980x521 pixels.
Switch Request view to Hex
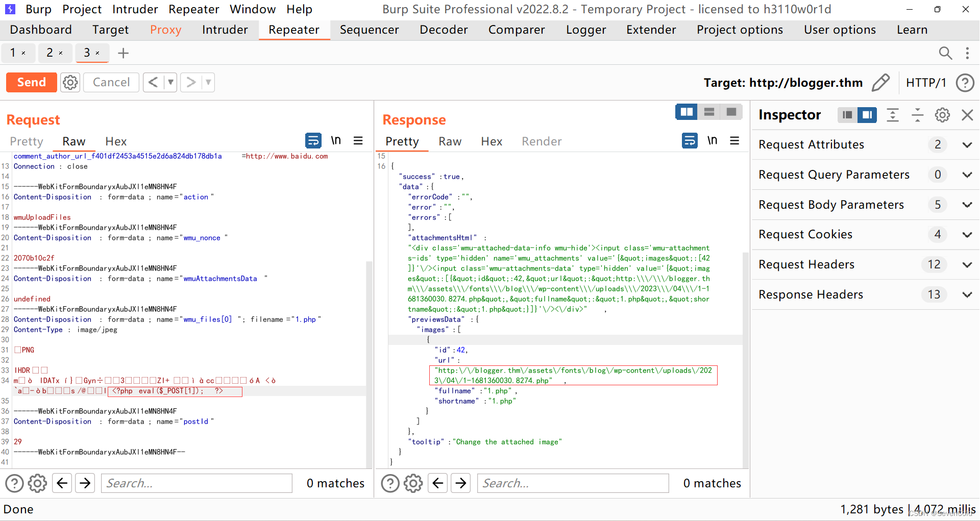click(116, 141)
